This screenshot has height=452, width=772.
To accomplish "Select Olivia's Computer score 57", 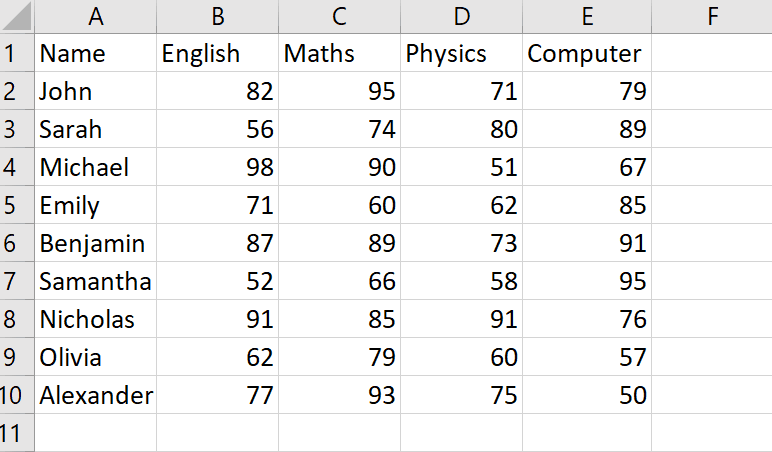I will [587, 357].
